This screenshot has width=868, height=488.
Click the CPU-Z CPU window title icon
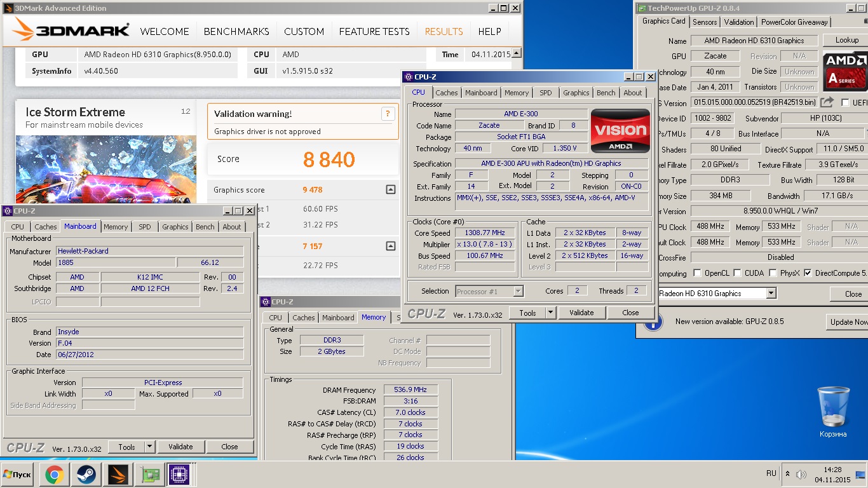(408, 77)
